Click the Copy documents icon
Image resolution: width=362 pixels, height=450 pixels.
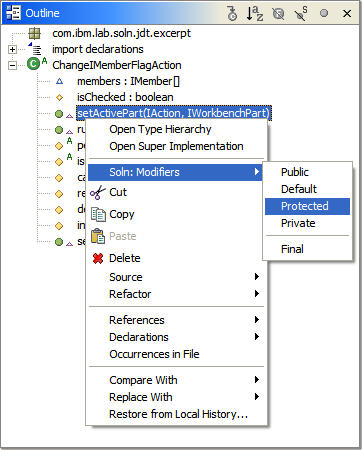(98, 214)
